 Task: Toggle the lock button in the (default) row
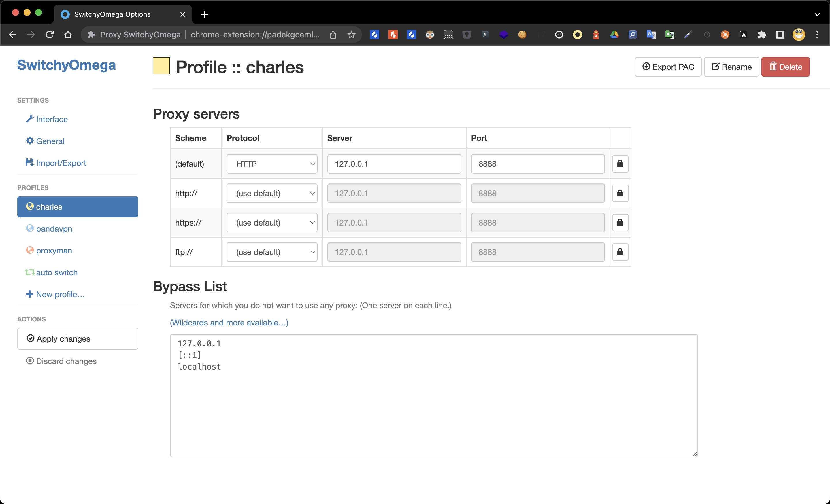click(620, 164)
